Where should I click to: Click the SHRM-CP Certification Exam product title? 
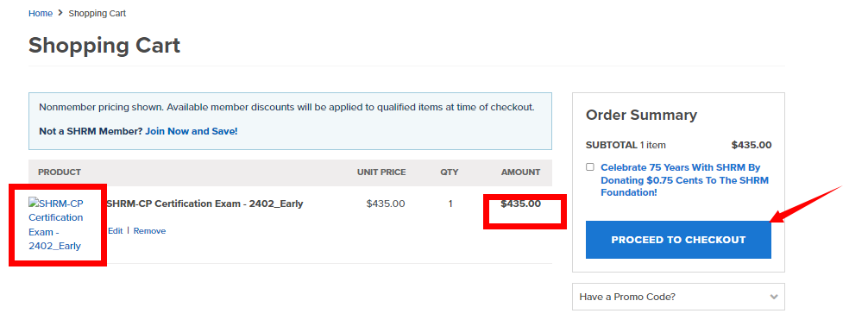click(204, 204)
